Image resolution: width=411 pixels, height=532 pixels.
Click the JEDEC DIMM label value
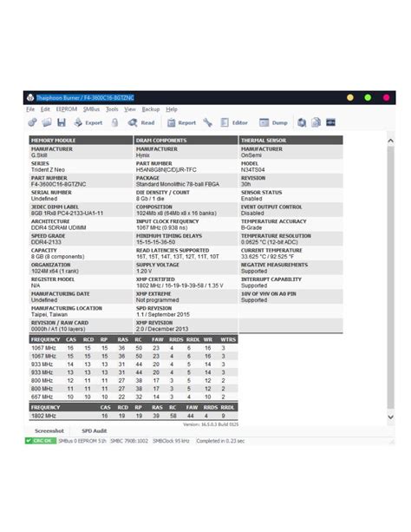tap(67, 213)
